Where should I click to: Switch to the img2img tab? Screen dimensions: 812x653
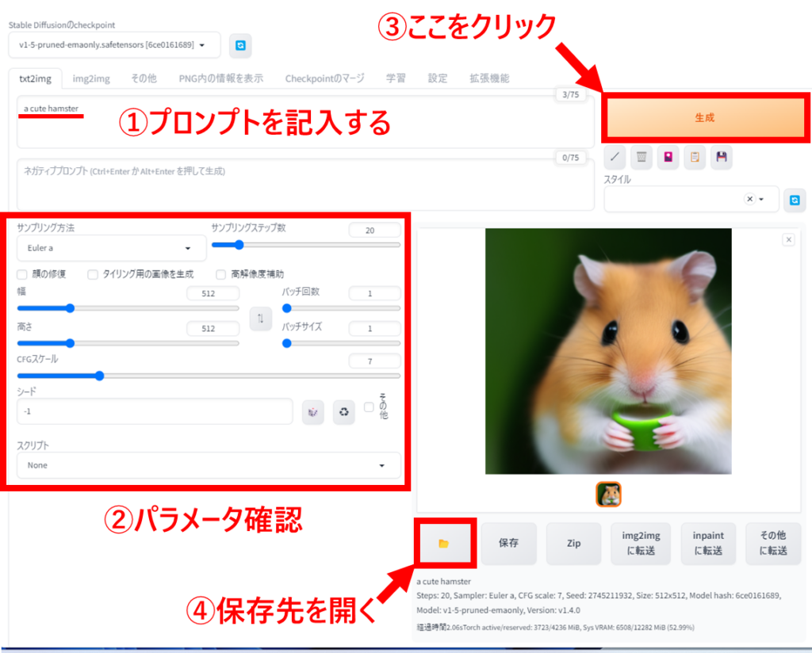tap(91, 78)
